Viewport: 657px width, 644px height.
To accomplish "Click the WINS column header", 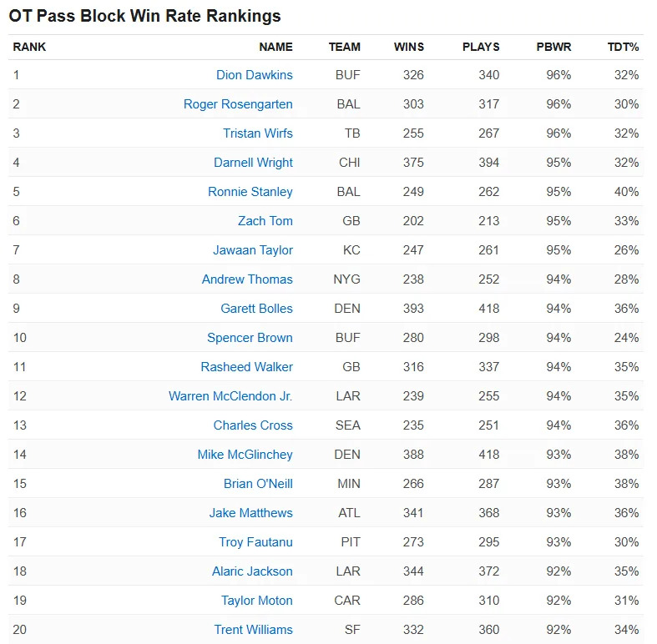I will point(408,47).
